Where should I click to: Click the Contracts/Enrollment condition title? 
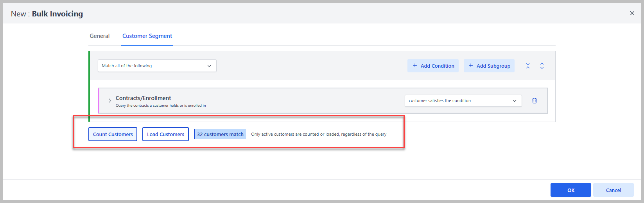click(x=144, y=98)
